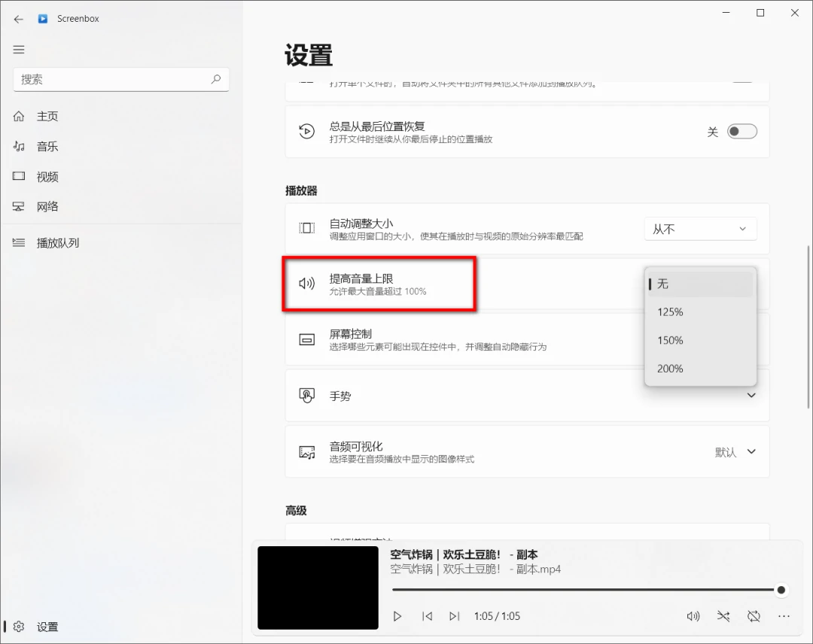The image size is (813, 644).
Task: Skip to the next track
Action: pos(454,616)
